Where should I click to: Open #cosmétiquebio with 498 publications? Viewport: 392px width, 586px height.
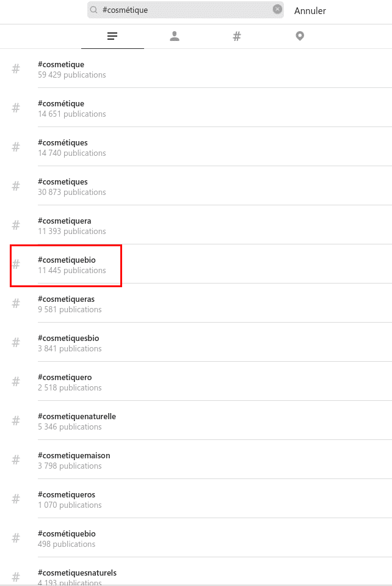[x=67, y=538]
